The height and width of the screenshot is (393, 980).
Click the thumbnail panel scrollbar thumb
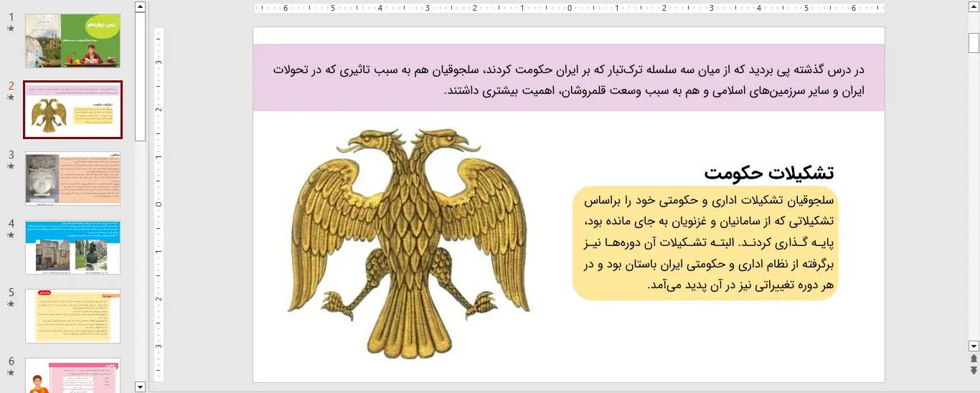(140, 77)
